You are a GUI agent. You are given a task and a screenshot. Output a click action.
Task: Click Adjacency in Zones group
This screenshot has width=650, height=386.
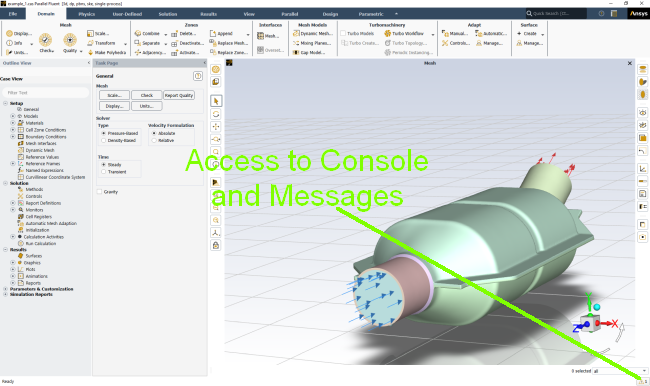point(150,53)
